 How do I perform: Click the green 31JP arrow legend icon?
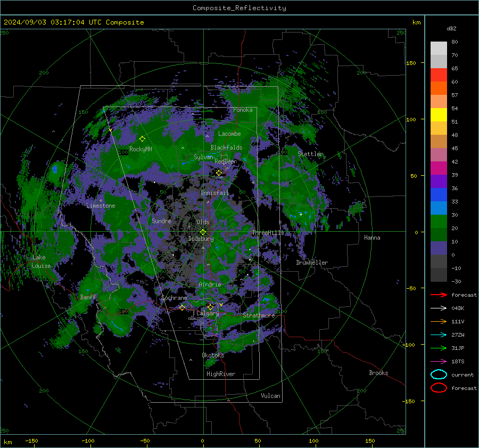pos(439,348)
